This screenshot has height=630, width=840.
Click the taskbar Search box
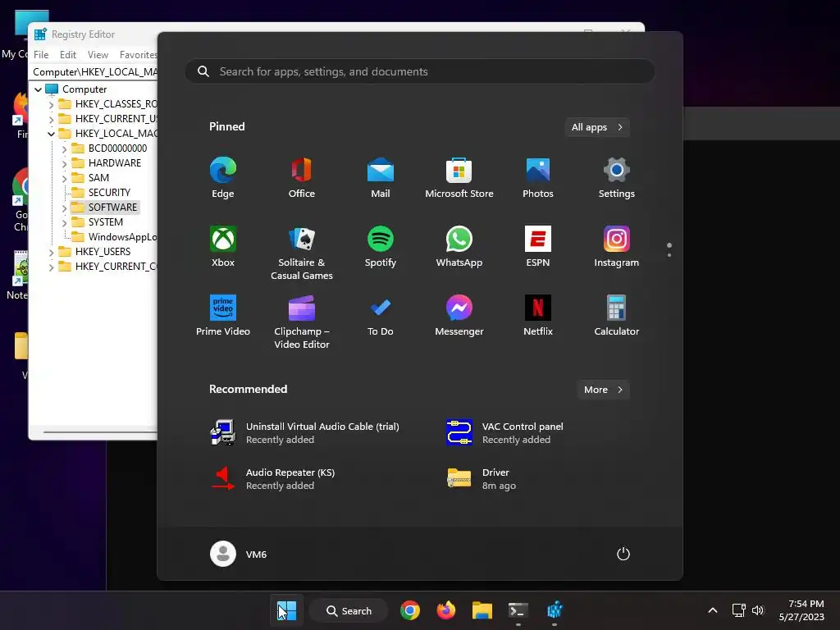pos(349,610)
